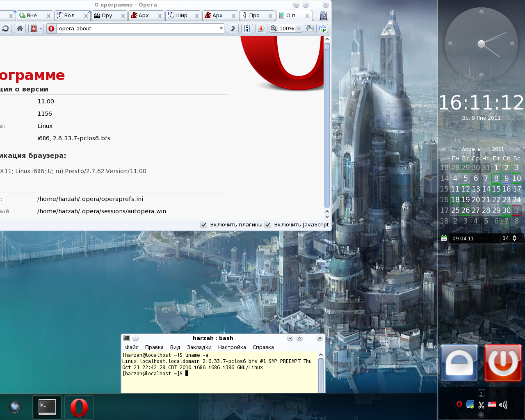This screenshot has height=420, width=525.
Task: Open Klipper scissors clipboard tray icon
Action: click(482, 405)
